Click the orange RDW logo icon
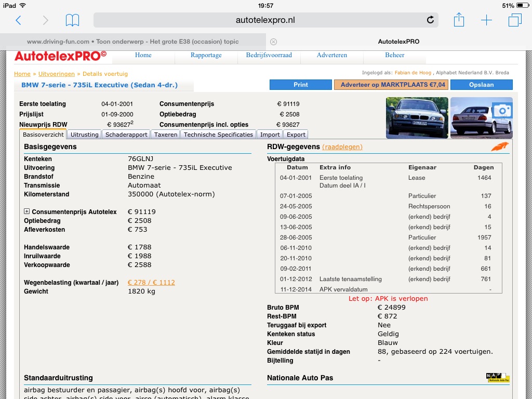 pyautogui.click(x=500, y=147)
